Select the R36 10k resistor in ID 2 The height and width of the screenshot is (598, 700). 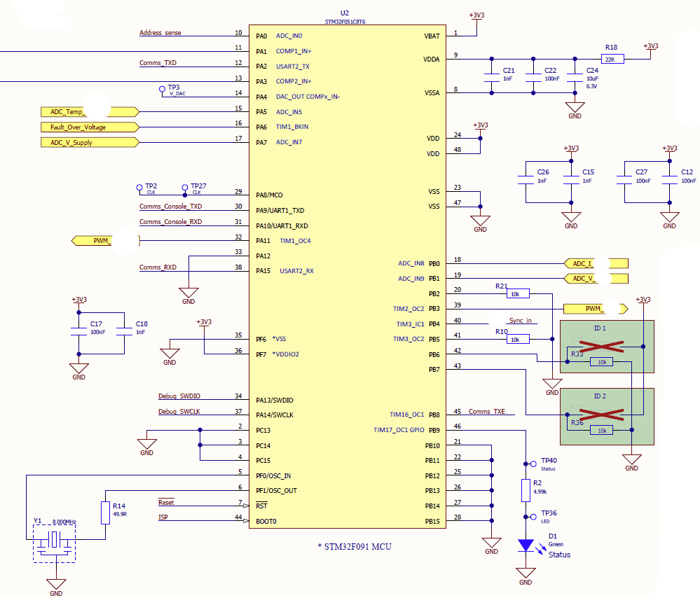pyautogui.click(x=601, y=430)
